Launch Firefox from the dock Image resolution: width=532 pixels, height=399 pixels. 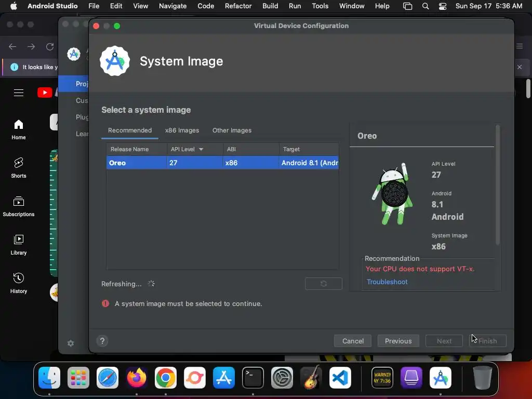(x=137, y=377)
